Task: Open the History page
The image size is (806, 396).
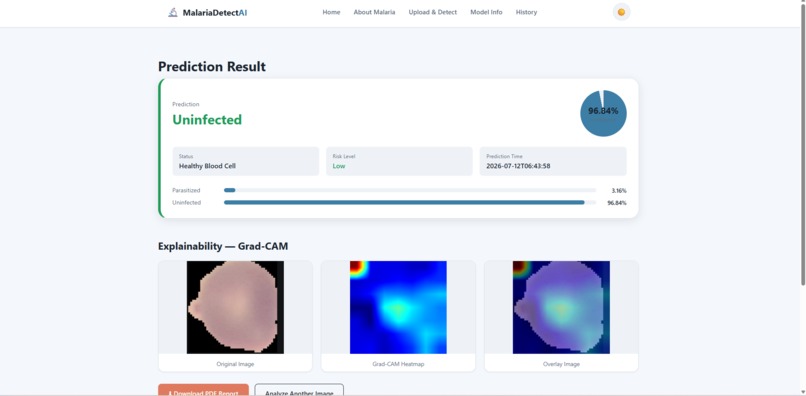Action: click(526, 12)
